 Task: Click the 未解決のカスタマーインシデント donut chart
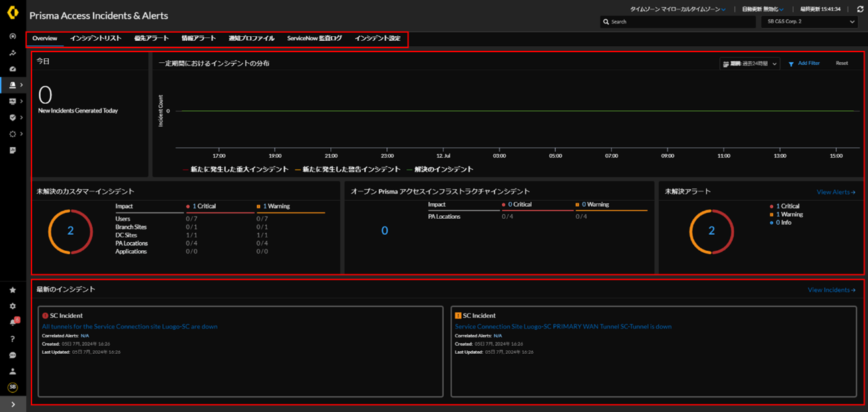(70, 231)
